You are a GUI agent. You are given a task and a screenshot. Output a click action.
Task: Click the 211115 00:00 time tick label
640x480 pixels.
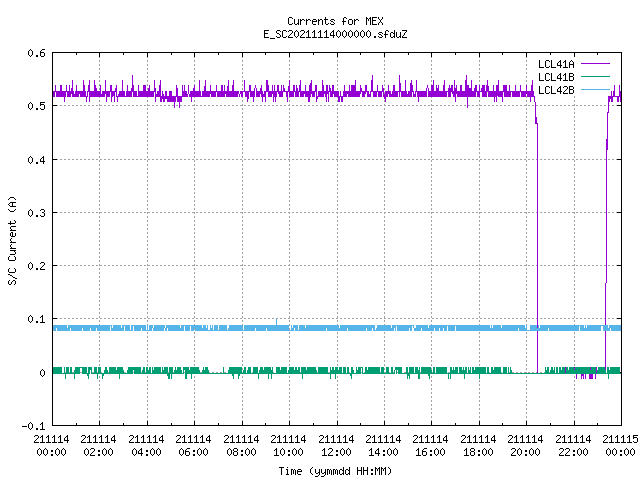tap(620, 446)
